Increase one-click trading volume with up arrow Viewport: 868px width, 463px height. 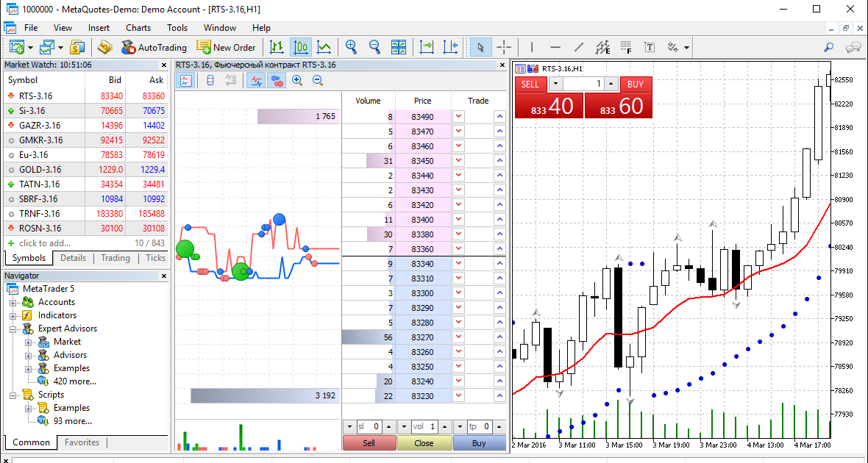point(611,84)
